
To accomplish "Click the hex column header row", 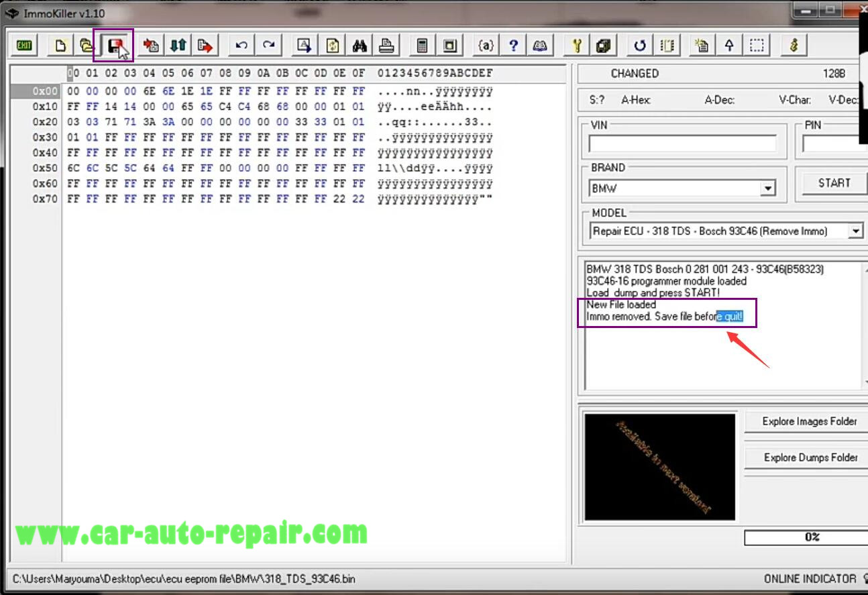I will click(216, 73).
